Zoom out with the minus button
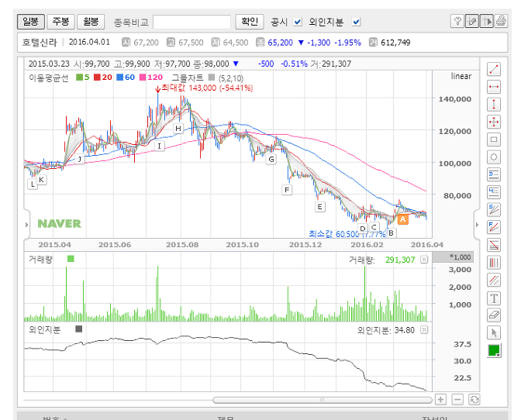 [457, 399]
